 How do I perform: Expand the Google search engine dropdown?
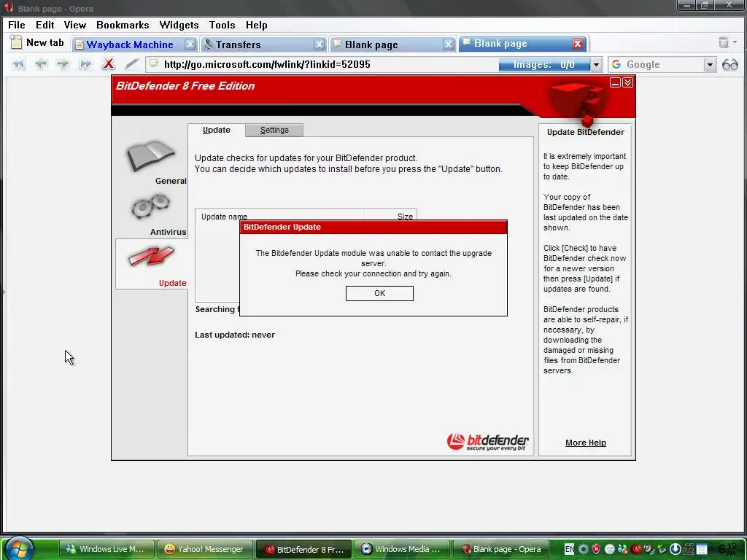coord(710,64)
